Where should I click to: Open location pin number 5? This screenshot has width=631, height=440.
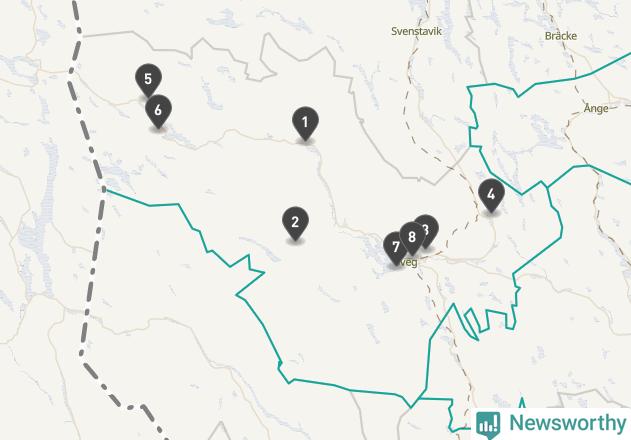148,80
